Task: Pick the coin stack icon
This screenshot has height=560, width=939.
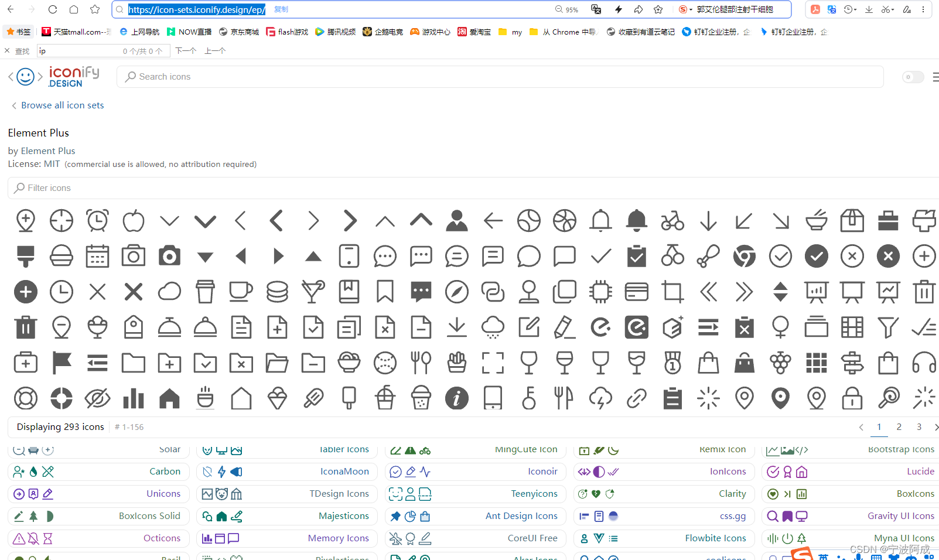Action: (277, 292)
